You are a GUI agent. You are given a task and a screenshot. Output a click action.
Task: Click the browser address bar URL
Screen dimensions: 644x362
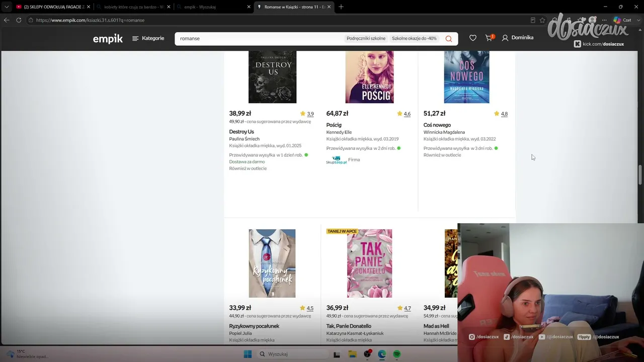(90, 20)
